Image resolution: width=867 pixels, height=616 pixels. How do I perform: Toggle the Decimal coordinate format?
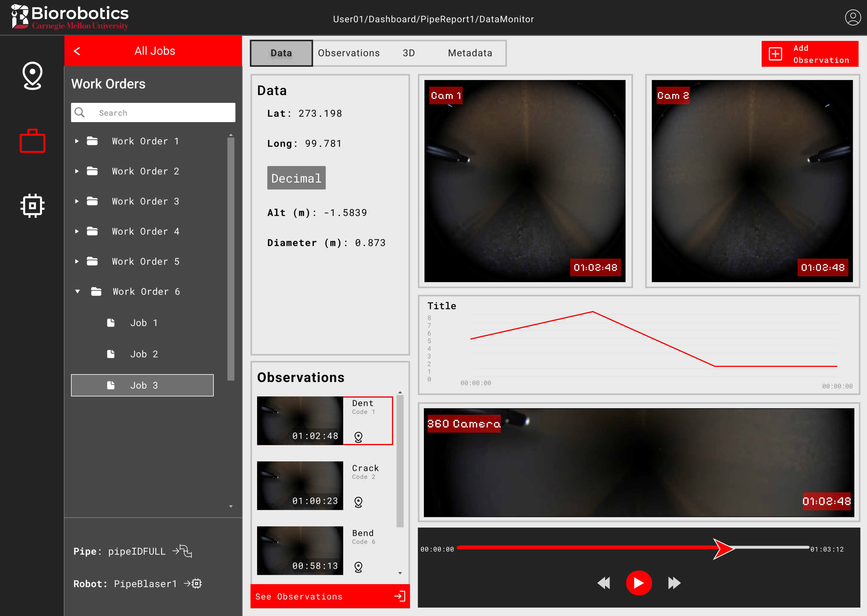point(296,178)
